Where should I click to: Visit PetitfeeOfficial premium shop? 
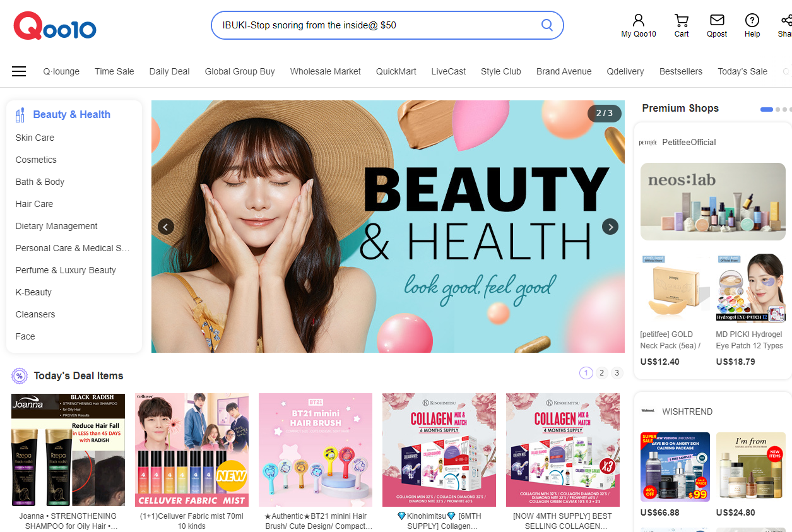click(689, 142)
